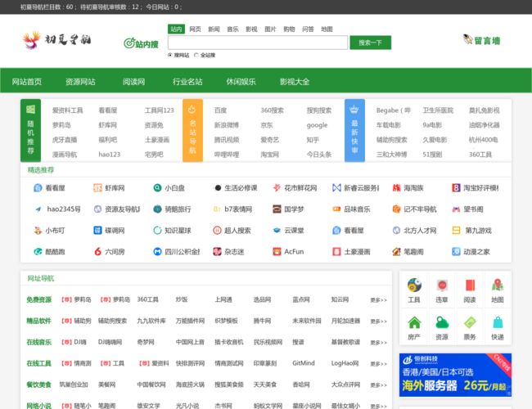This screenshot has width=532, height=409.
Task: Click the 初夏导航 site logo
Action: (56, 40)
